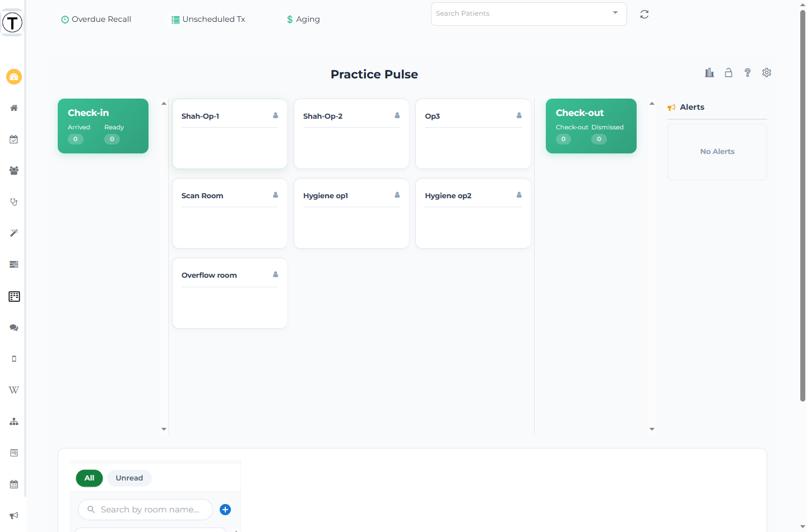Open the server stack icon in sidebar

[14, 264]
